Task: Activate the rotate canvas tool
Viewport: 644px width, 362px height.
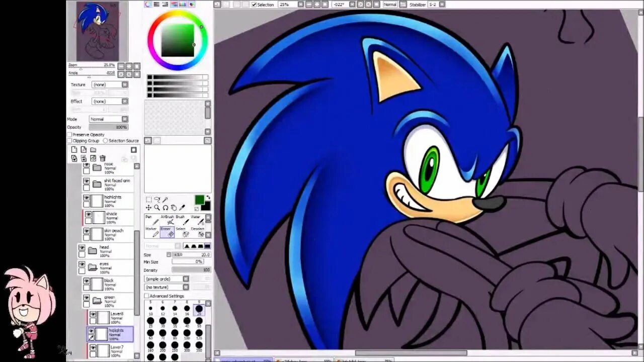Action: coord(166,208)
